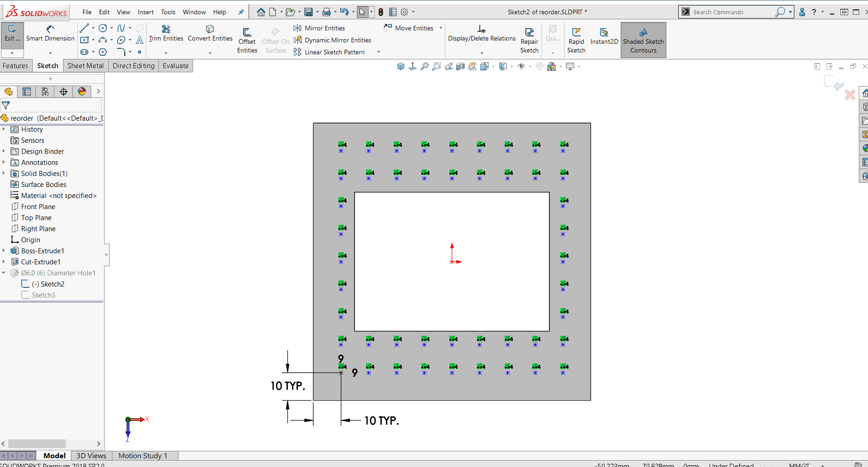Open the DisplayManager panel tab

click(82, 92)
